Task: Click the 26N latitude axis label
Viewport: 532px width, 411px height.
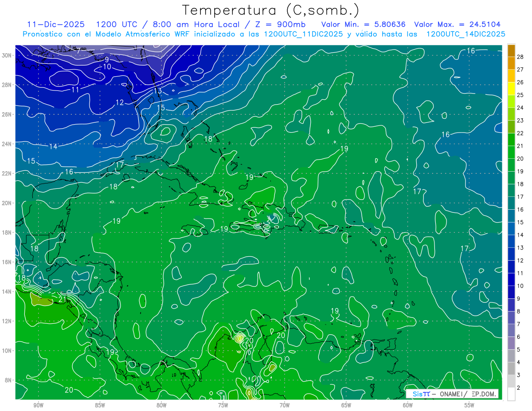Action: [x=7, y=114]
